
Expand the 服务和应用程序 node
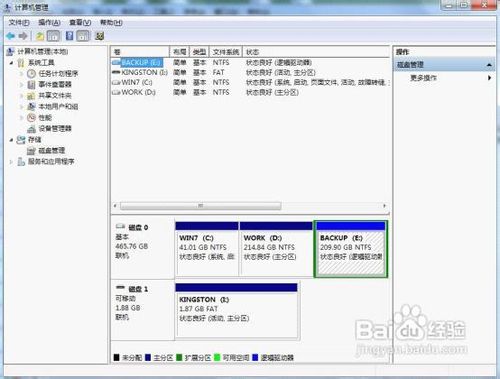11,162
